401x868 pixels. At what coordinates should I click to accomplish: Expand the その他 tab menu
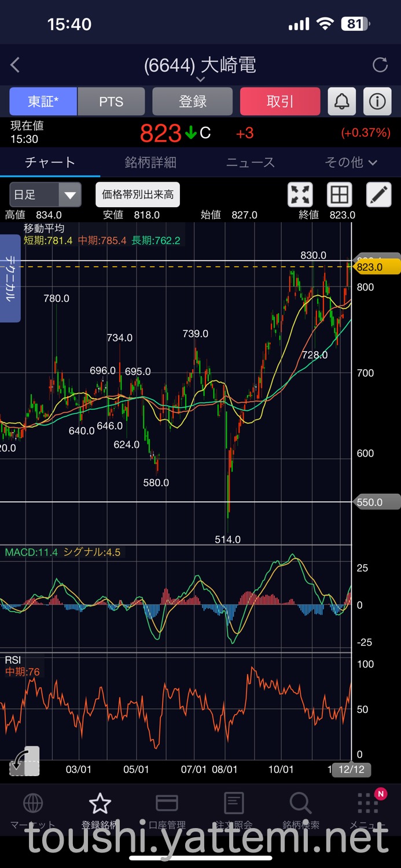coord(351,163)
